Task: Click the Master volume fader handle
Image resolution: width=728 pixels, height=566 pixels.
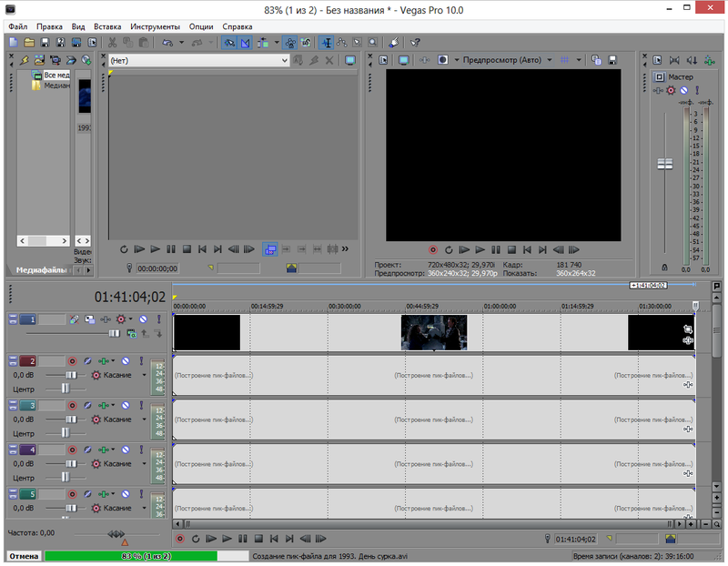Action: click(665, 164)
